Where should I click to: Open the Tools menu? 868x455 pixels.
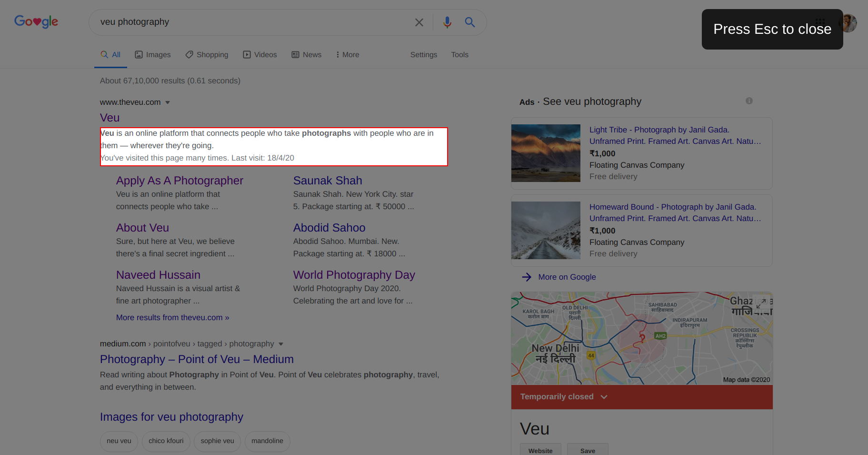460,55
